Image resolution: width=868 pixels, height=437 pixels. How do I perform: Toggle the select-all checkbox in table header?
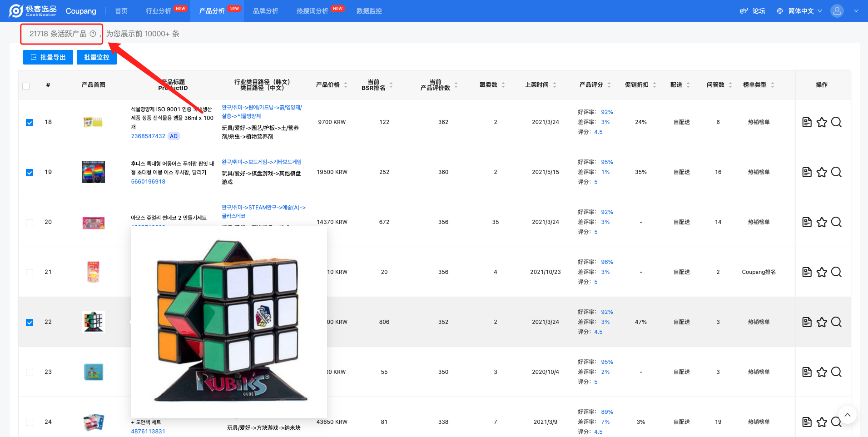coord(26,86)
